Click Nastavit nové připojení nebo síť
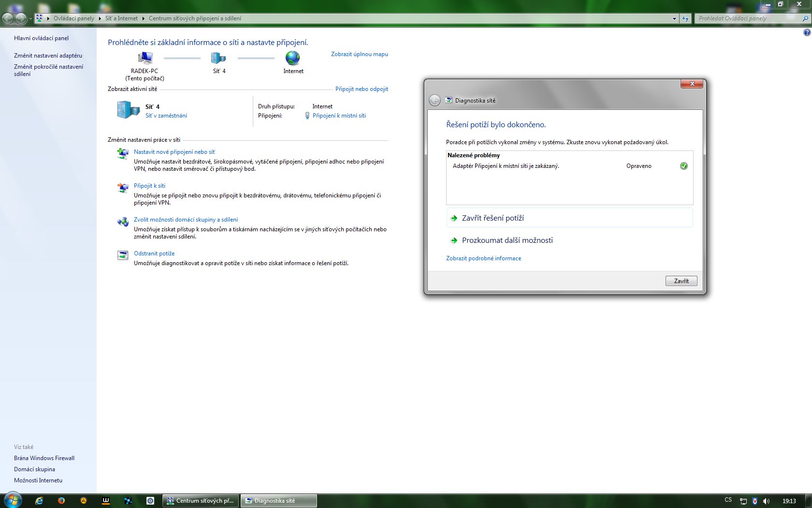 [x=174, y=152]
